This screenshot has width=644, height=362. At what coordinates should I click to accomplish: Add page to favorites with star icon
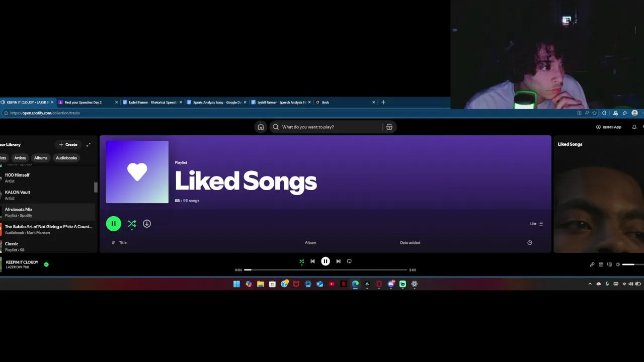pyautogui.click(x=595, y=113)
